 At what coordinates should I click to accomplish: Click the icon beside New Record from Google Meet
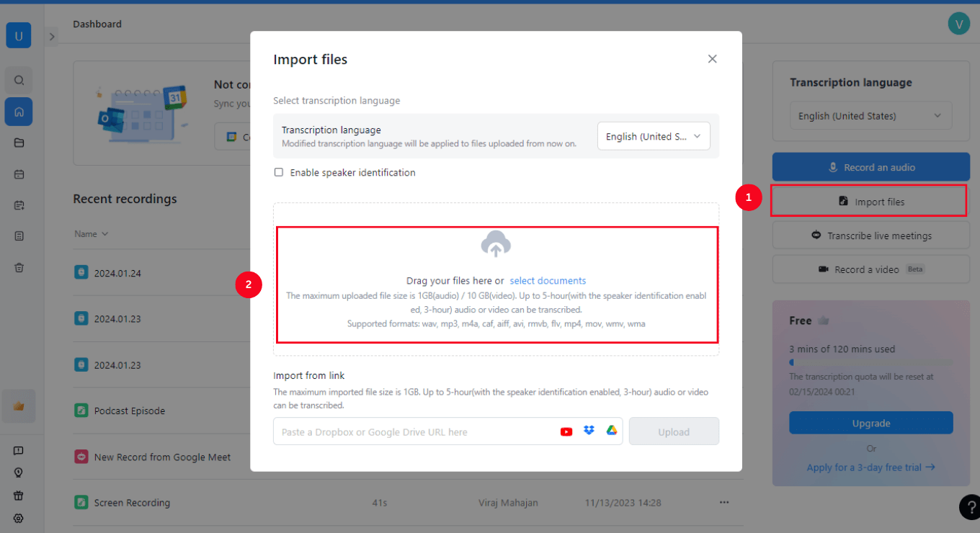point(81,457)
